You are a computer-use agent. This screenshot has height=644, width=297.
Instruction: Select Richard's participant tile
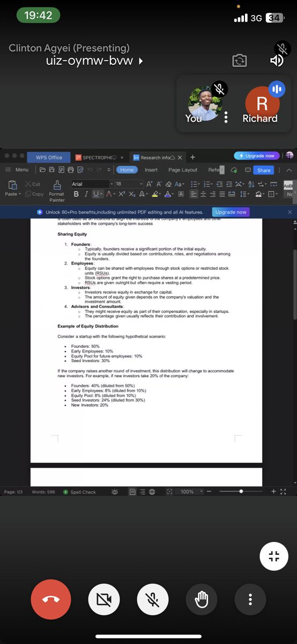[x=262, y=104]
